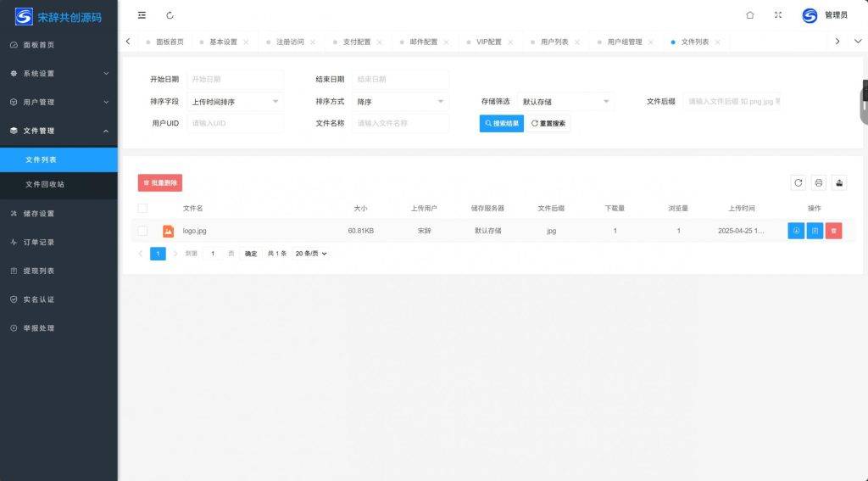868x481 pixels.
Task: Refresh the file table with reload icon
Action: pyautogui.click(x=798, y=183)
